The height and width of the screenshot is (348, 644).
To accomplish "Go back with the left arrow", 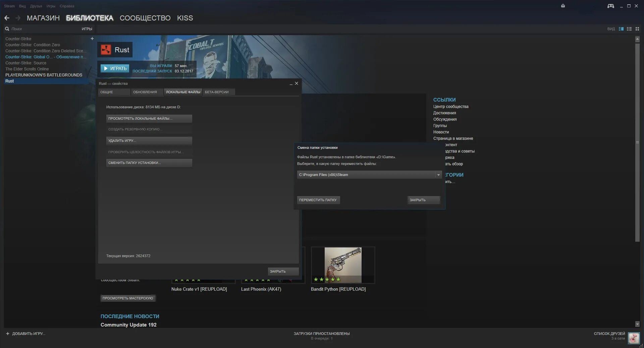I will tap(7, 18).
